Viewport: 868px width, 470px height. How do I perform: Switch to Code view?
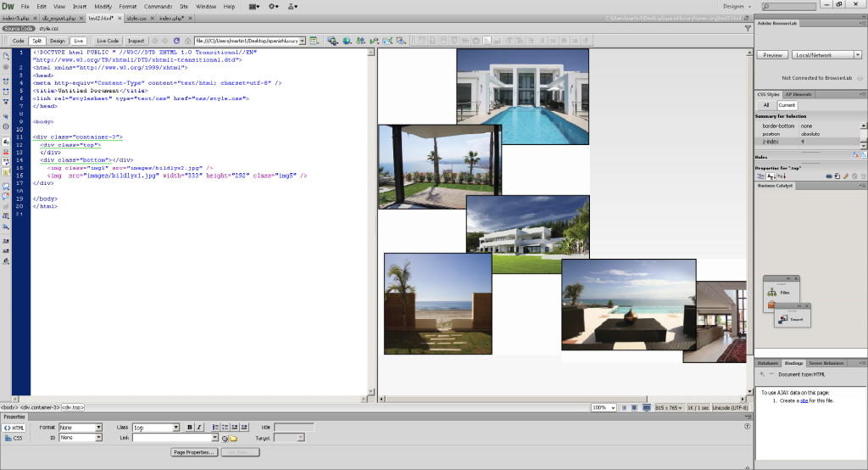click(19, 41)
